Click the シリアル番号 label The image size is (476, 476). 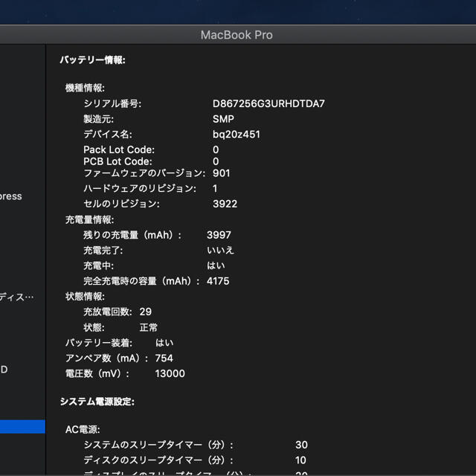pyautogui.click(x=112, y=103)
